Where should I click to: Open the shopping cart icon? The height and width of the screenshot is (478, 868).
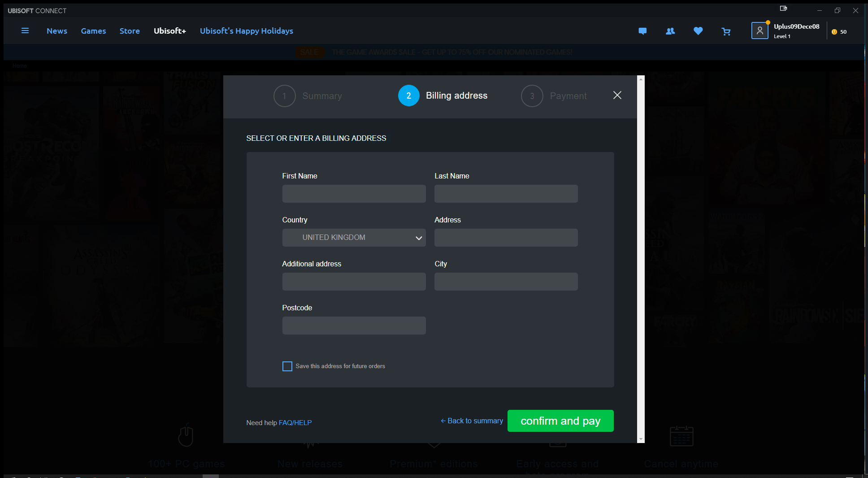pyautogui.click(x=726, y=31)
